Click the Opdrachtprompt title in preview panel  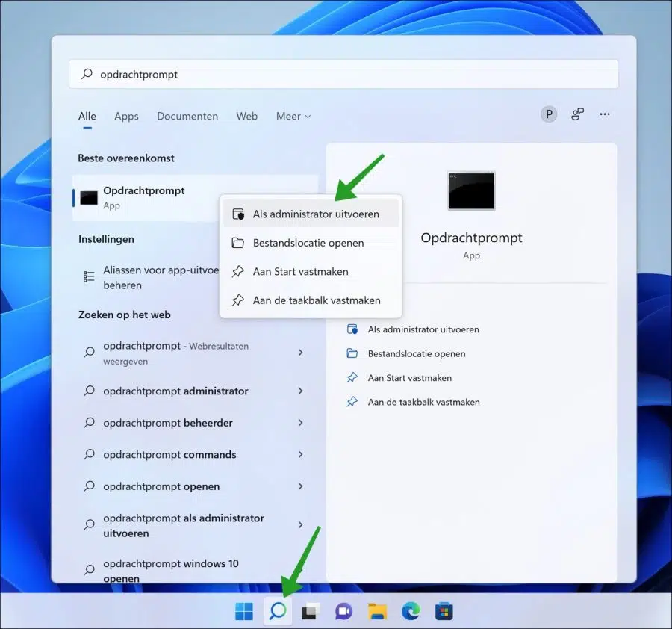pyautogui.click(x=471, y=238)
